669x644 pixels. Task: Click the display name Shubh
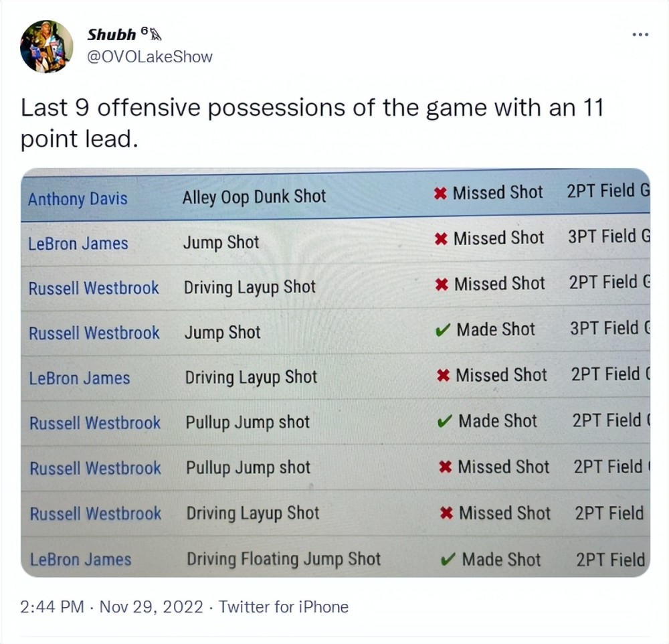click(x=112, y=35)
